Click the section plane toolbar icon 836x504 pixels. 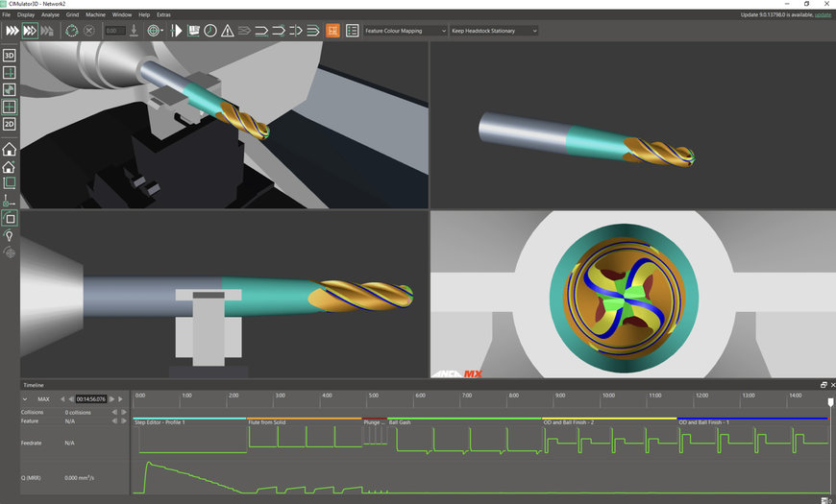click(176, 31)
